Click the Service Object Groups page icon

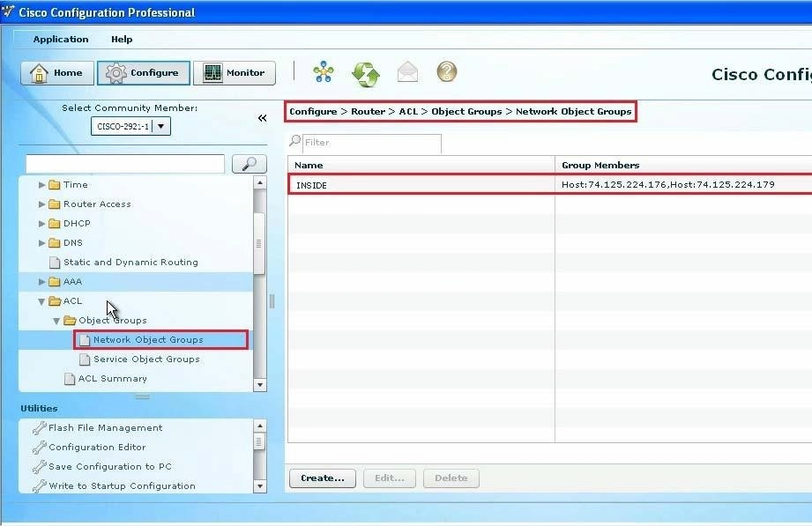[85, 359]
